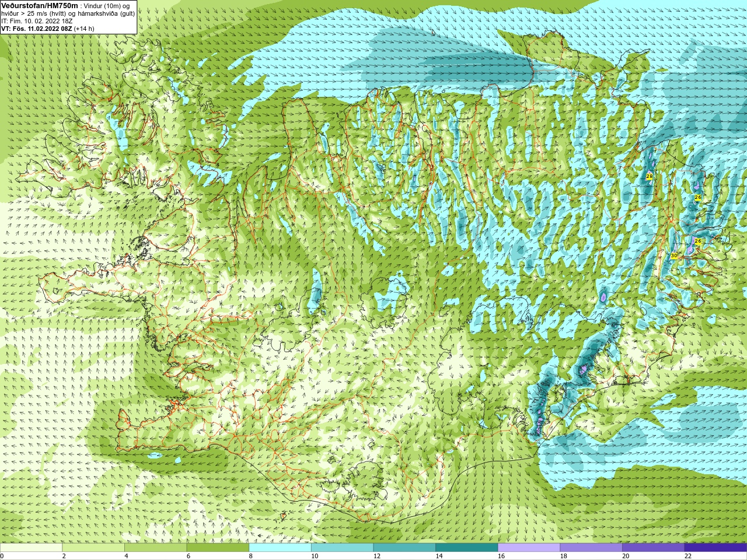Click the legend scale value 14
The height and width of the screenshot is (560, 747).
[439, 556]
